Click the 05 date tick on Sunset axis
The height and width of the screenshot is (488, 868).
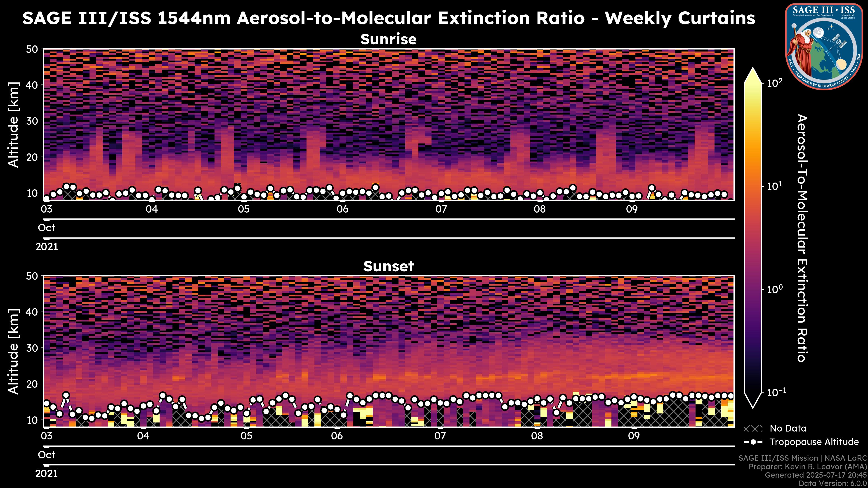tap(246, 436)
